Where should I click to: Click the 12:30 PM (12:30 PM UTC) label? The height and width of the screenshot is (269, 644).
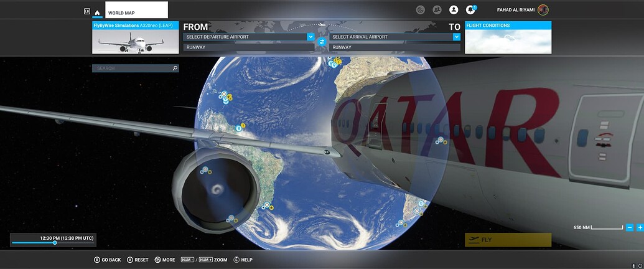pyautogui.click(x=67, y=238)
